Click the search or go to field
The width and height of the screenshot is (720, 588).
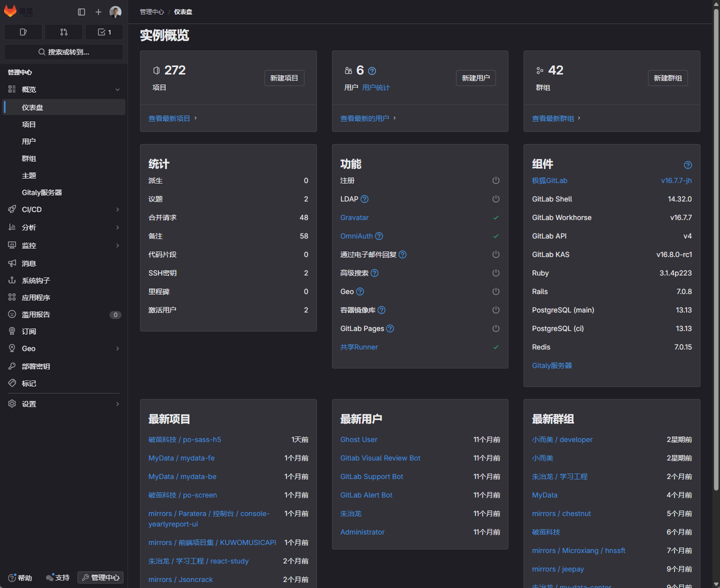(x=63, y=52)
